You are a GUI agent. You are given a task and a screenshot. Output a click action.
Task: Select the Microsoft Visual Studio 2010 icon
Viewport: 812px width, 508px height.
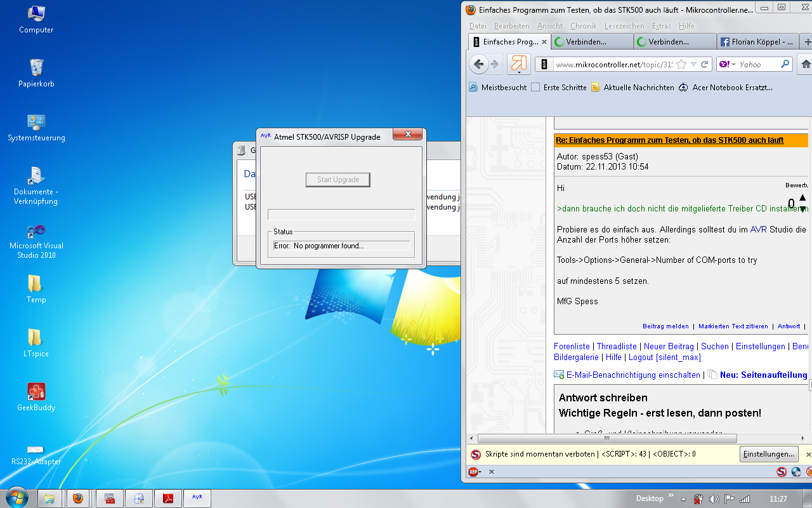point(36,241)
